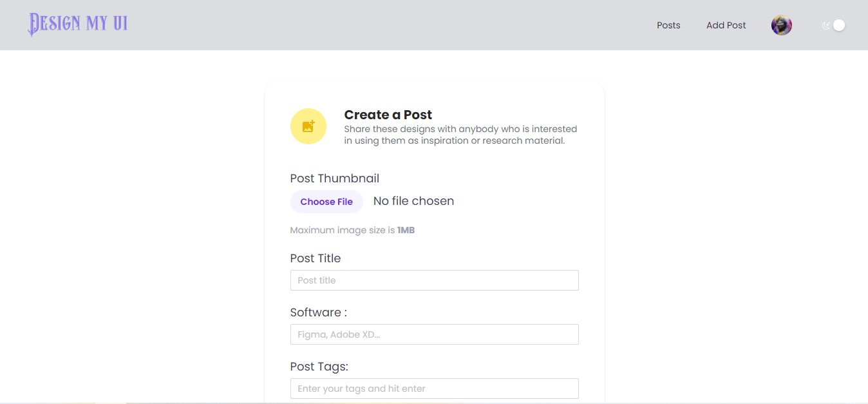Image resolution: width=868 pixels, height=404 pixels.
Task: Click the Software label
Action: tap(318, 312)
